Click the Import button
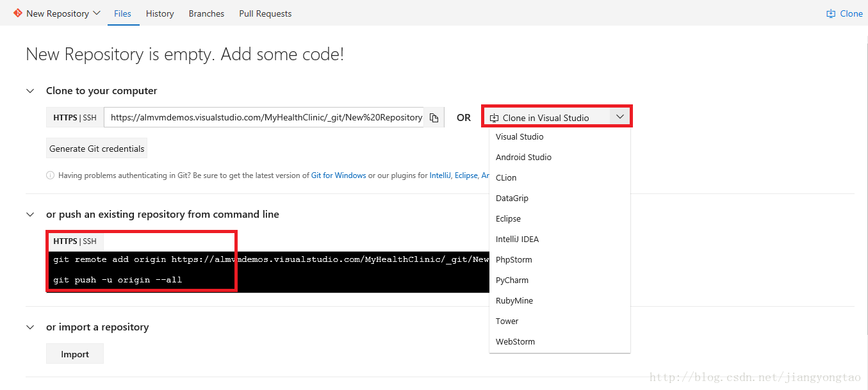Viewport: 868px width, 390px height. 75,354
